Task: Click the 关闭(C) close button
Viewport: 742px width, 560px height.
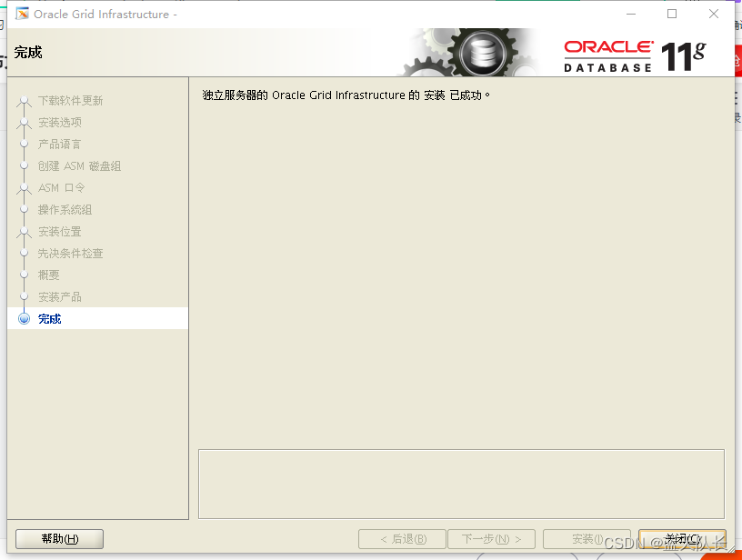Action: click(682, 539)
